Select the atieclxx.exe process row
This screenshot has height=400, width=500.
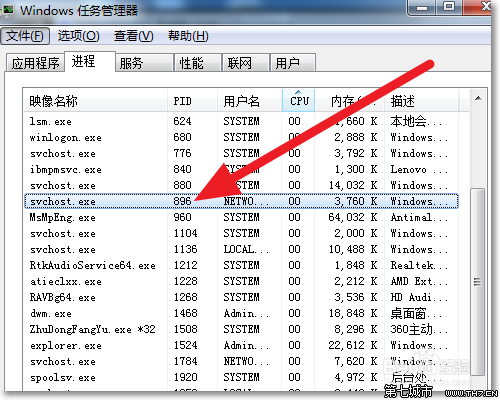pos(241,281)
